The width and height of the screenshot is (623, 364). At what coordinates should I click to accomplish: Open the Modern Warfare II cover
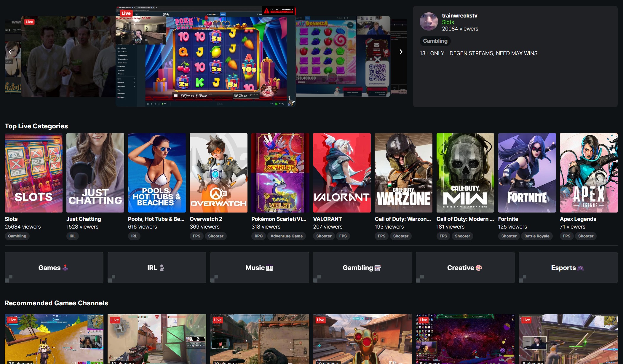tap(465, 173)
